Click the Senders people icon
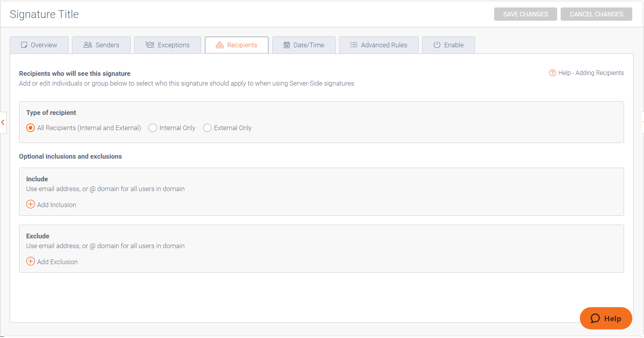Viewport: 644px width, 338px height. click(88, 45)
